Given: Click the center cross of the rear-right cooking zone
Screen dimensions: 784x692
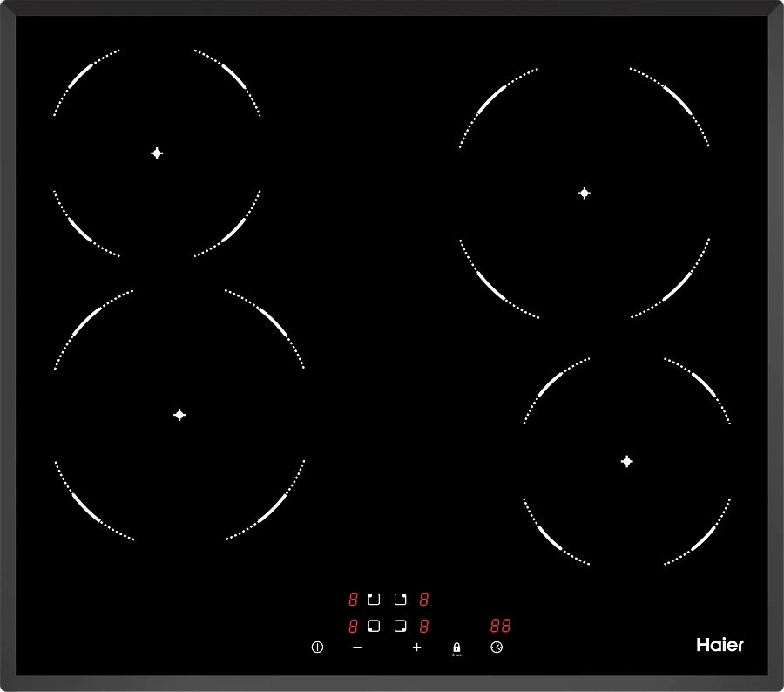Looking at the screenshot, I should [x=585, y=193].
